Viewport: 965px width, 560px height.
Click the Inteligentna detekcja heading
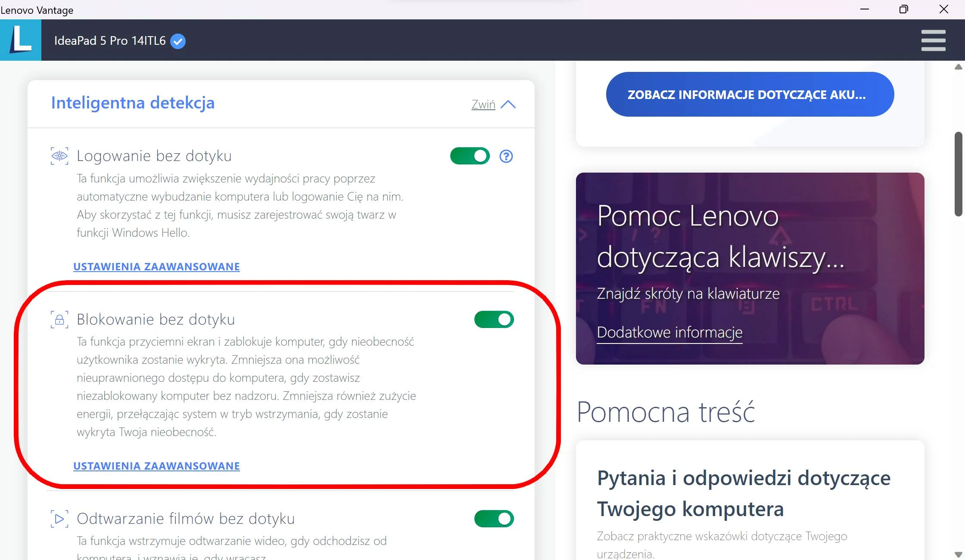coord(133,103)
